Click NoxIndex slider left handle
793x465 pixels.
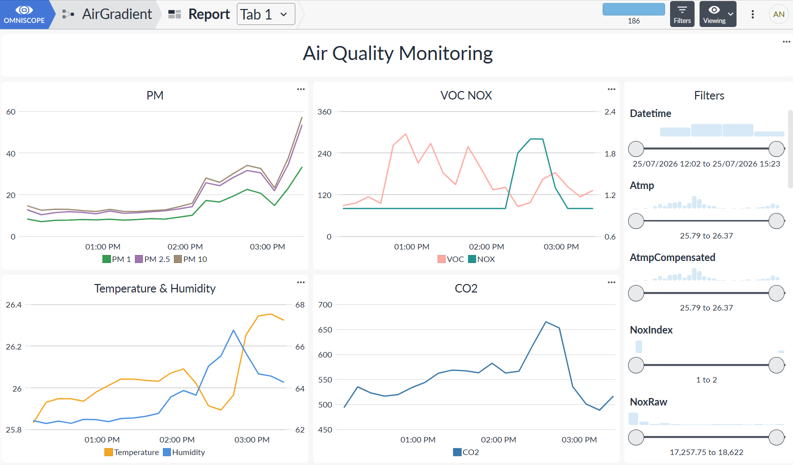pos(636,365)
